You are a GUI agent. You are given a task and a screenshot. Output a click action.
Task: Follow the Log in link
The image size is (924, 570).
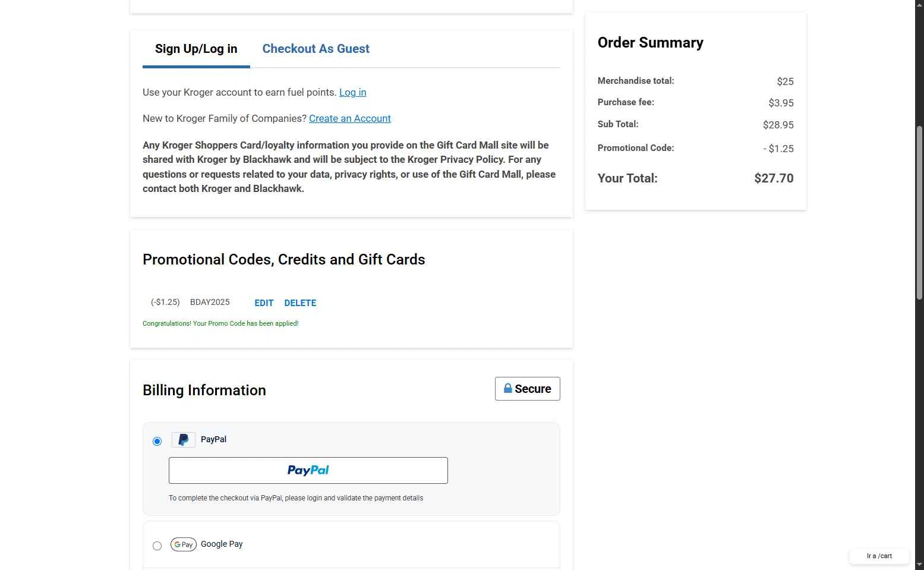tap(352, 93)
